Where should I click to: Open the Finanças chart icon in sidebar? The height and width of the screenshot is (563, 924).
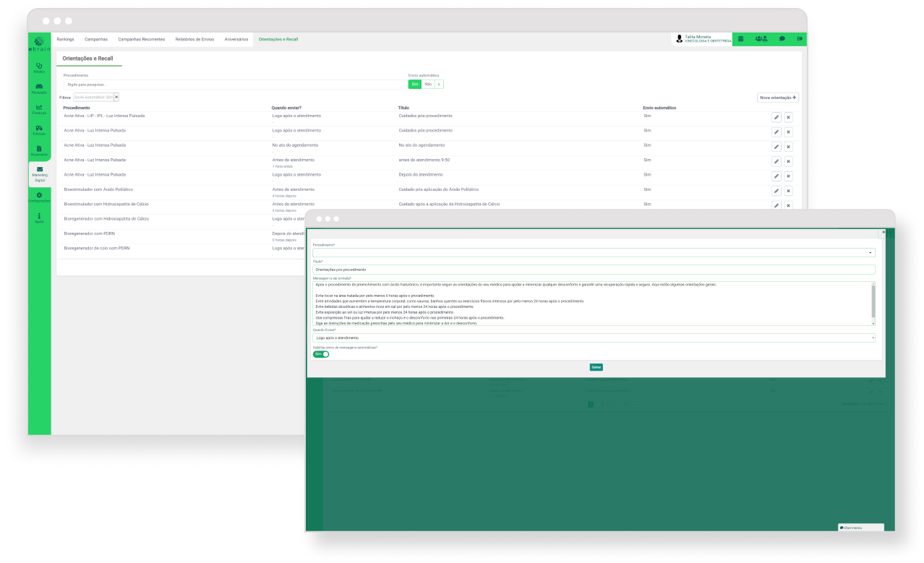[39, 109]
